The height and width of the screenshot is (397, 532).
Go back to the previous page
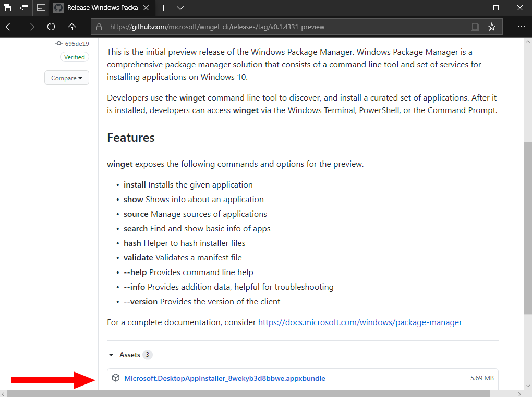tap(10, 27)
